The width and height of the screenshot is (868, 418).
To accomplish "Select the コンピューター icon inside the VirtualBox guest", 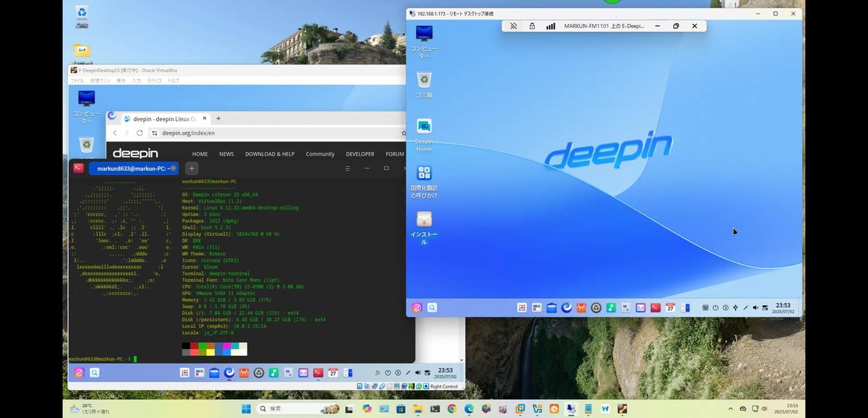I will pyautogui.click(x=86, y=106).
